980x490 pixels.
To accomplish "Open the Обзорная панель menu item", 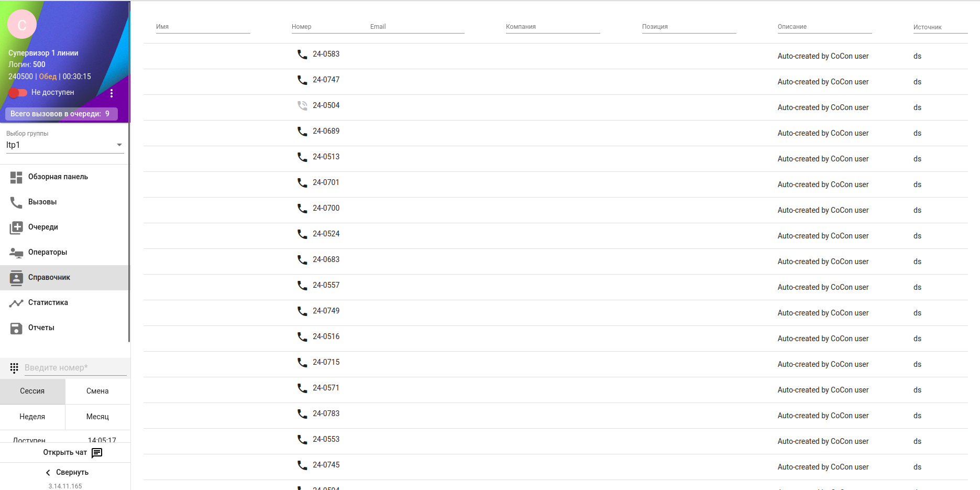I will (58, 177).
